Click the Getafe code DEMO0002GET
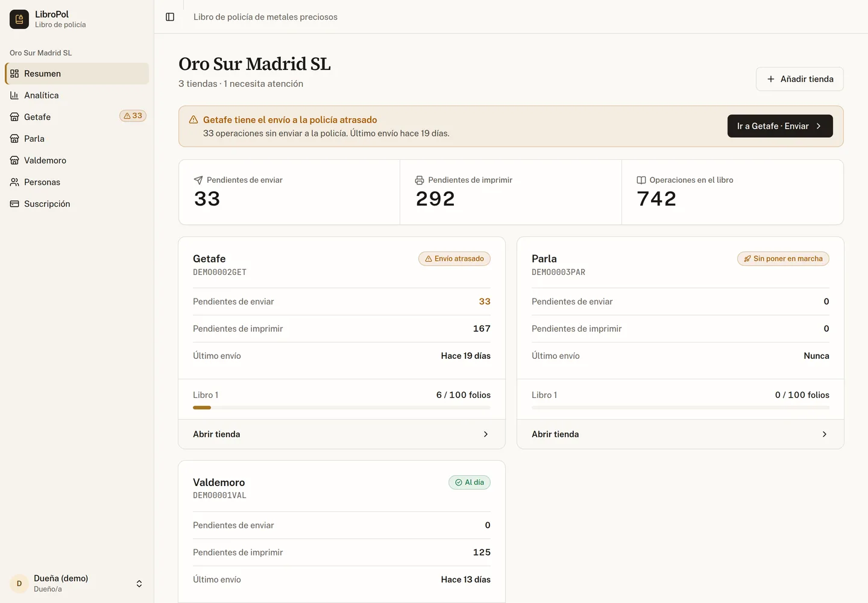Image resolution: width=868 pixels, height=603 pixels. [x=219, y=273]
